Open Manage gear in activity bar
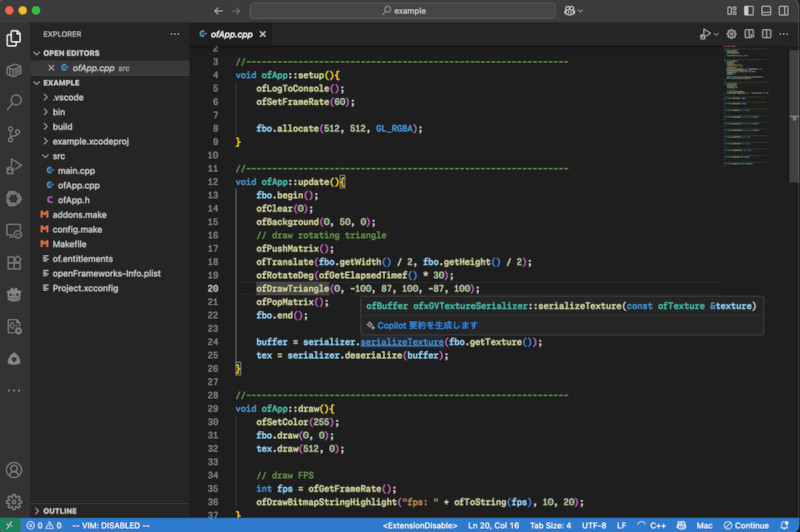The width and height of the screenshot is (800, 532). (x=14, y=502)
